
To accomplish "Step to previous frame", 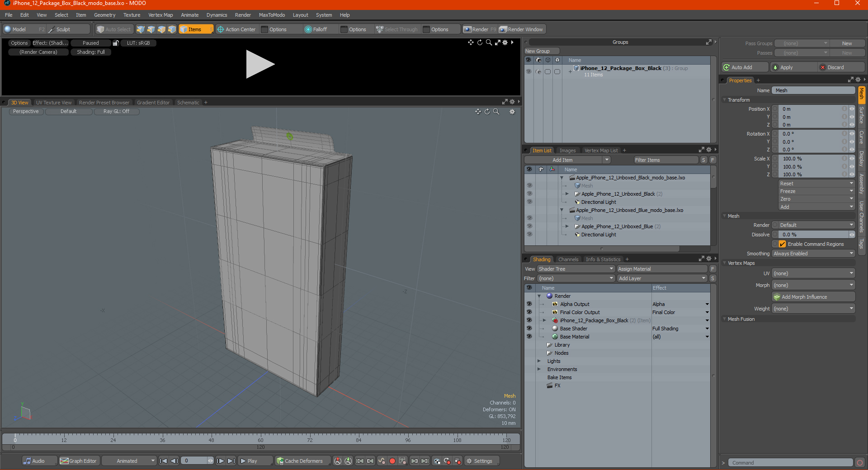I will (174, 461).
